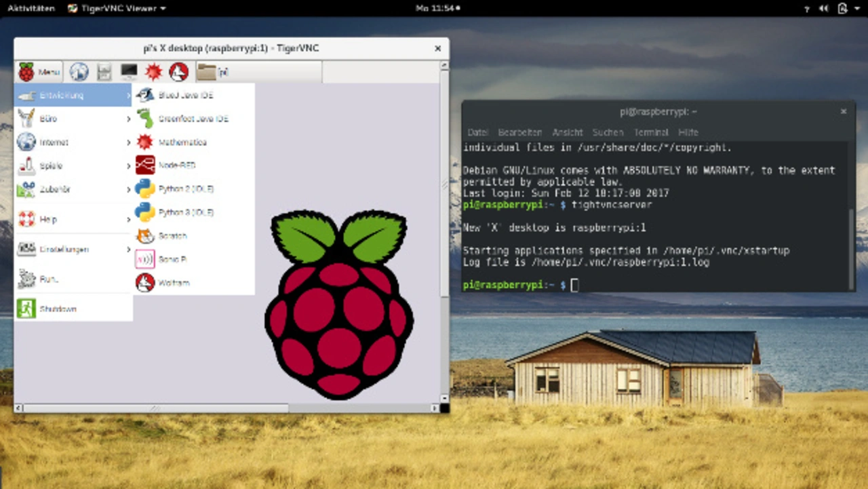Launch Wolfram wolf icon in panel
This screenshot has height=489, width=868.
pyautogui.click(x=178, y=72)
